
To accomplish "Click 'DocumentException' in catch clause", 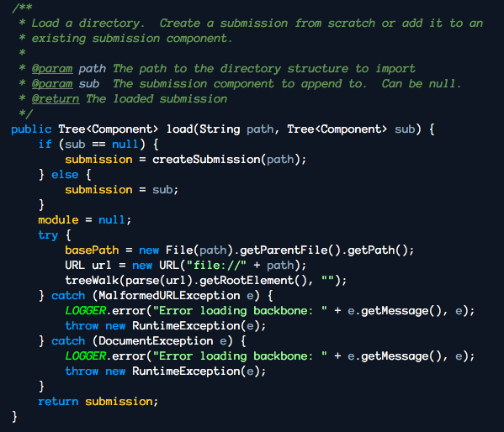I will (x=156, y=340).
